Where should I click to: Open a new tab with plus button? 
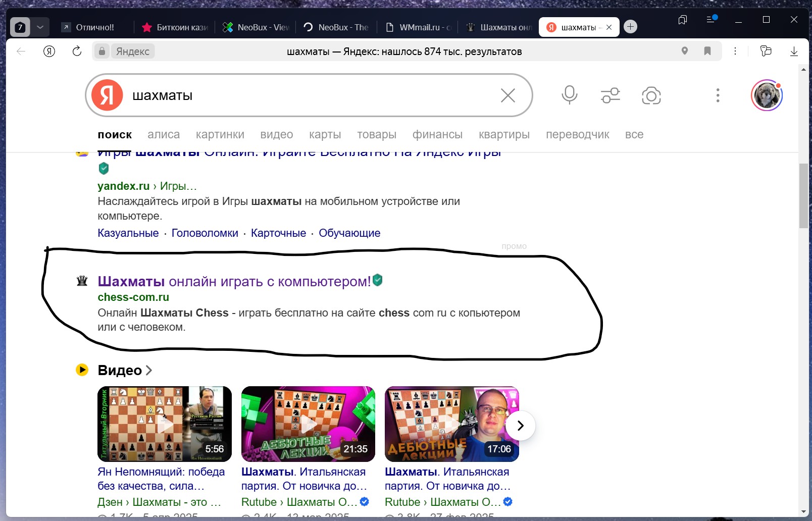click(630, 27)
